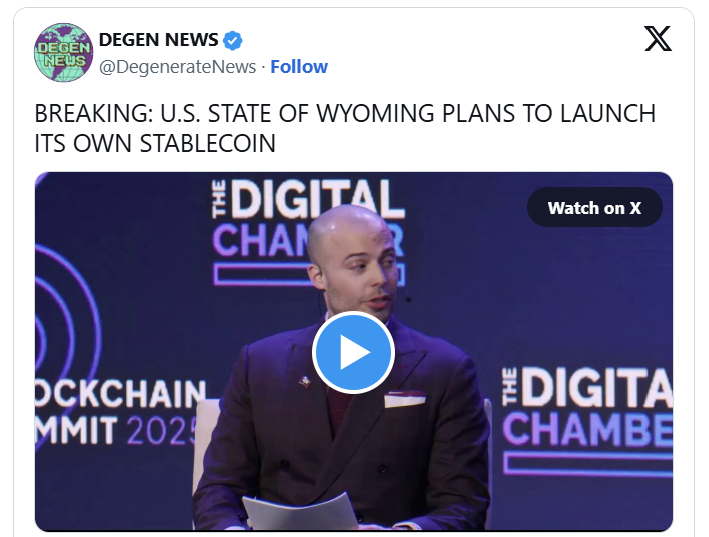Follow the DegenerateNews account
The image size is (709, 537).
click(299, 67)
